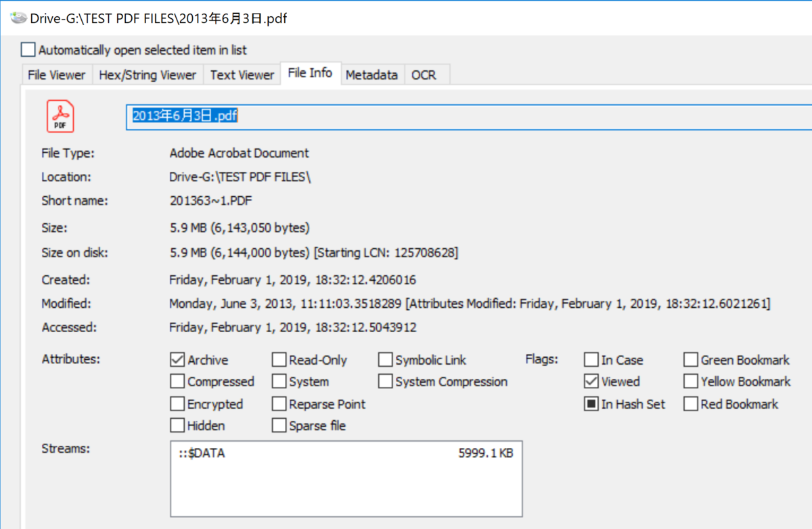812x529 pixels.
Task: Click the drive icon in the title bar
Action: [18, 18]
